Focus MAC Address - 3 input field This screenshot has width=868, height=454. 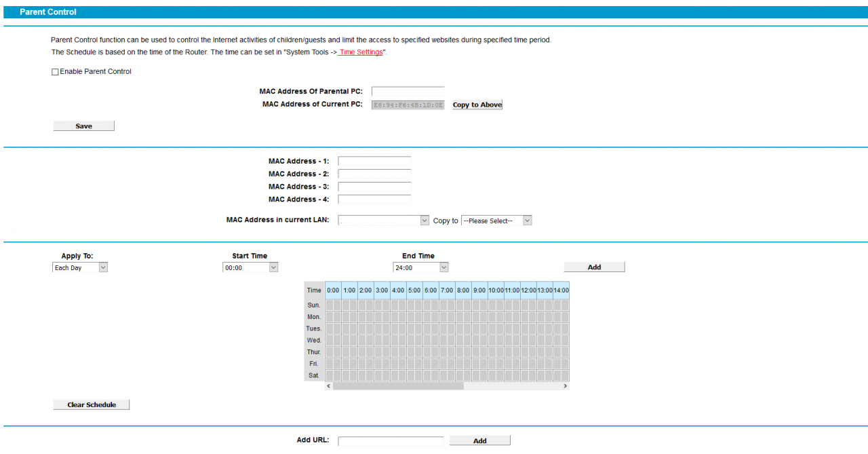tap(374, 187)
